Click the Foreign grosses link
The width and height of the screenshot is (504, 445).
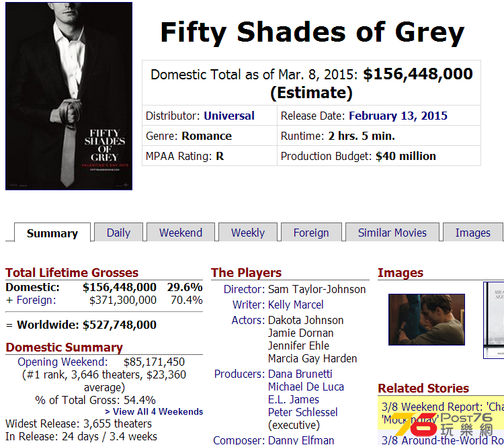[x=36, y=300]
